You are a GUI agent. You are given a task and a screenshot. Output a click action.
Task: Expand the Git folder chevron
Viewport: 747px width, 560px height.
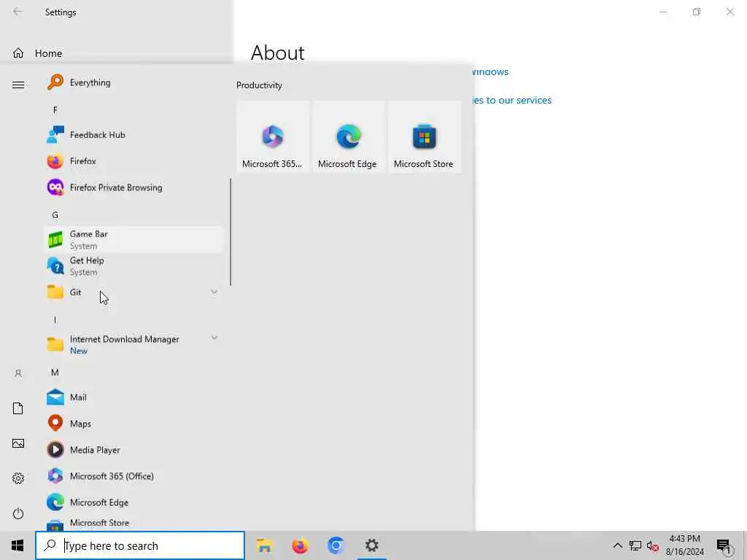click(214, 292)
